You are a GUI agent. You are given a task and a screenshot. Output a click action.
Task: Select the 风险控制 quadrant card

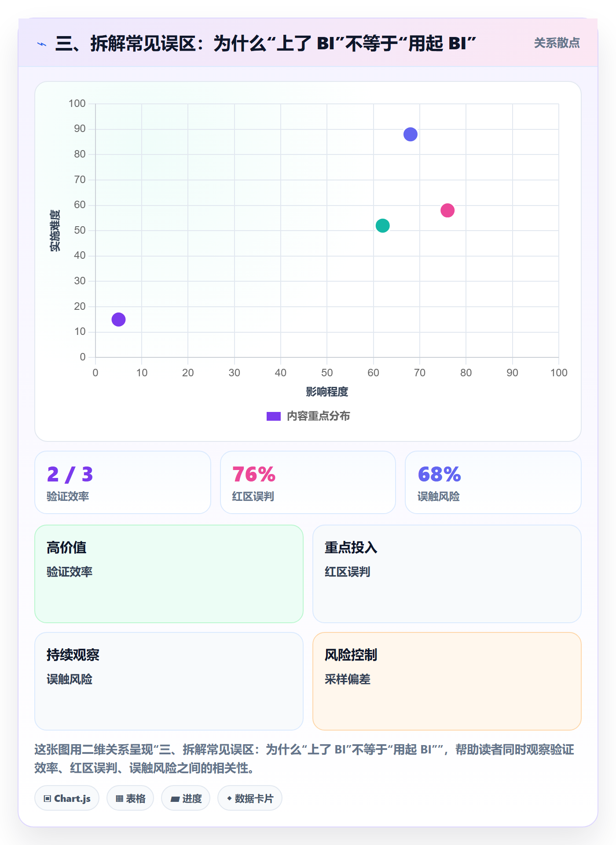pyautogui.click(x=447, y=681)
